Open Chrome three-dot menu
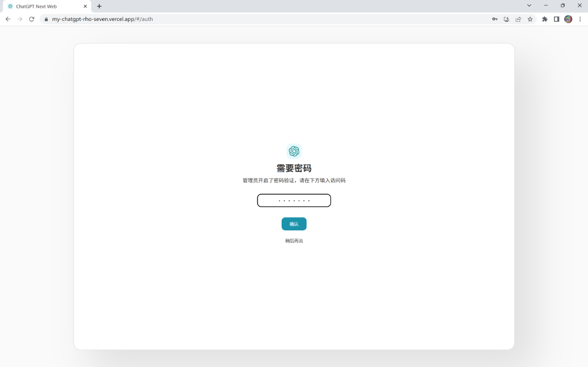Image resolution: width=588 pixels, height=367 pixels. coord(580,19)
